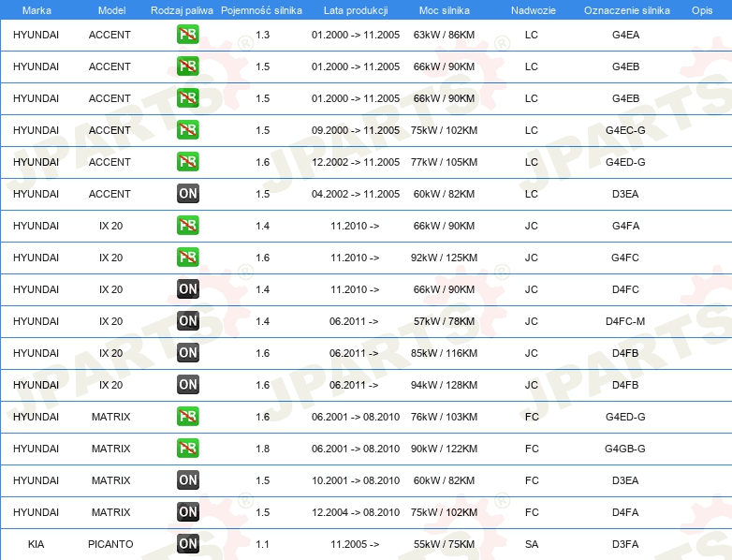The height and width of the screenshot is (560, 732).
Task: Click the petrol icon in IX 20 G4FA row
Action: (x=187, y=225)
